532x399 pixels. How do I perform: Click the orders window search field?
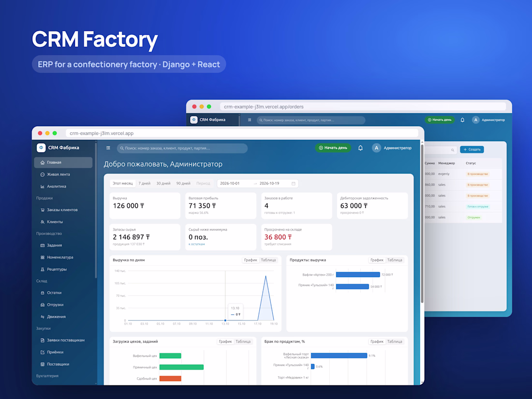pos(311,120)
